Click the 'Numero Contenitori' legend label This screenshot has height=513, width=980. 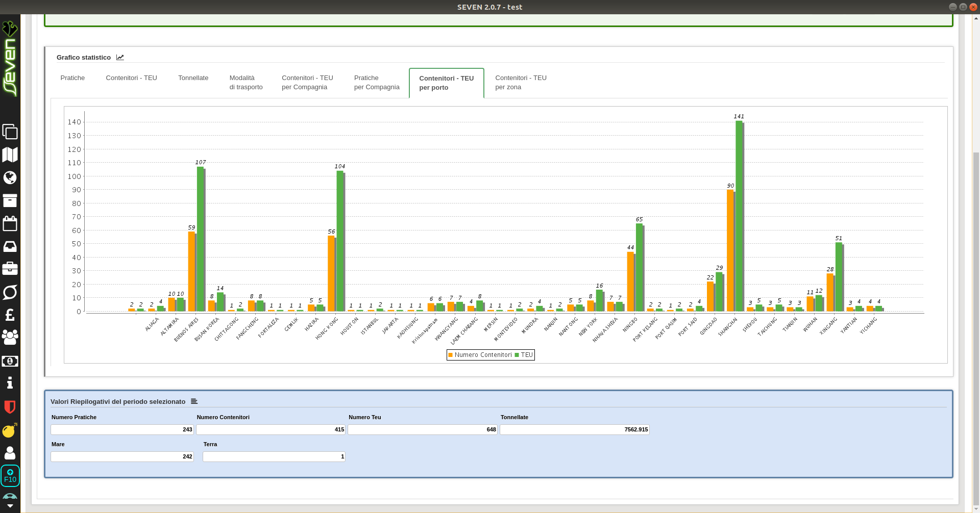[483, 355]
